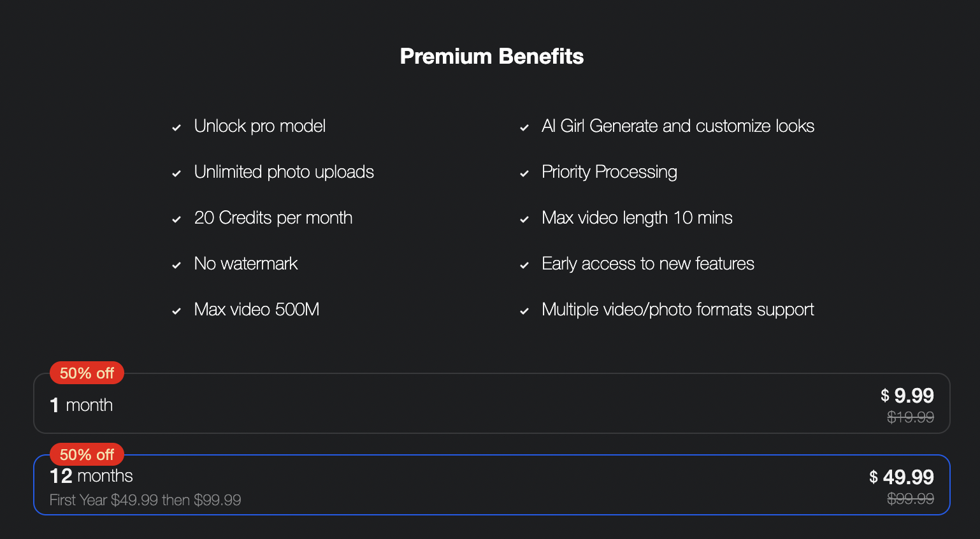Screen dimensions: 980x539
Task: Click the $49.99 yearly price
Action: (x=902, y=477)
